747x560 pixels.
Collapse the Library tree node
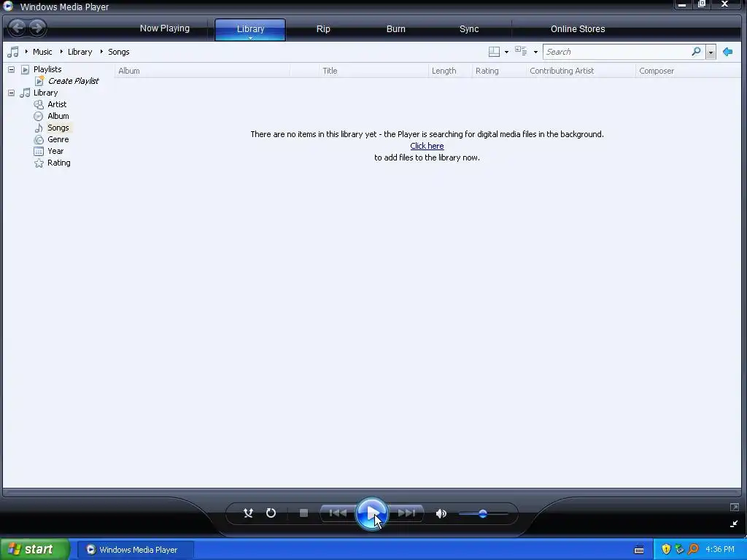[11, 93]
